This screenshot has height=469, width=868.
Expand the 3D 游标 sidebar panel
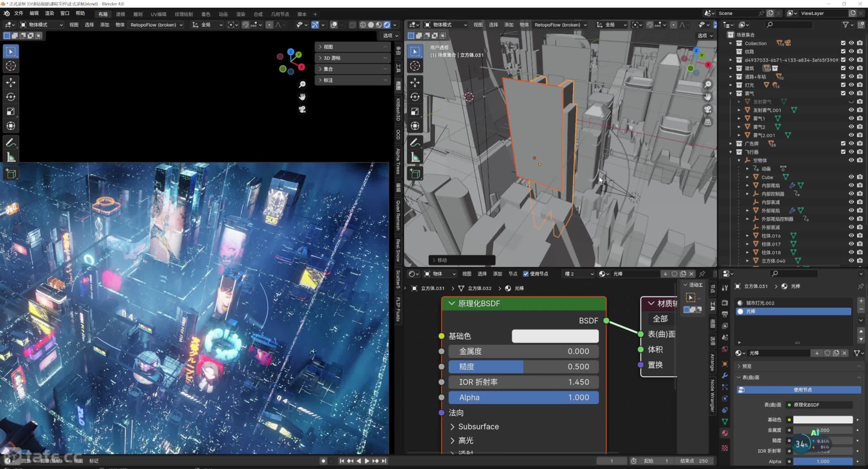(x=353, y=58)
